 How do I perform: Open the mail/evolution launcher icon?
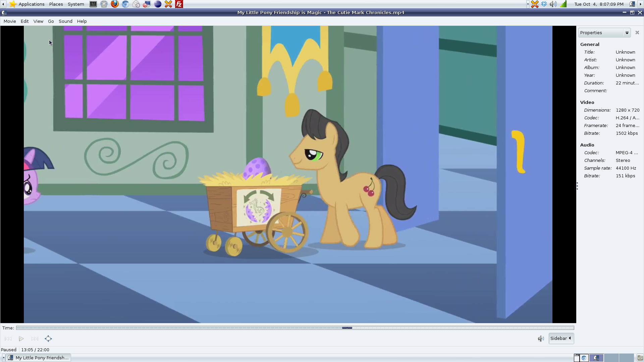coord(136,4)
